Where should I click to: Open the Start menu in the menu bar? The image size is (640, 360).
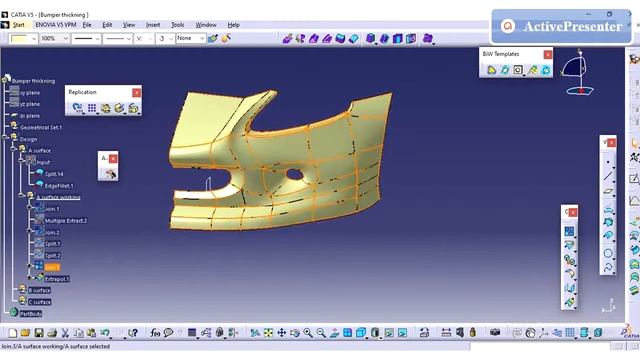point(18,25)
